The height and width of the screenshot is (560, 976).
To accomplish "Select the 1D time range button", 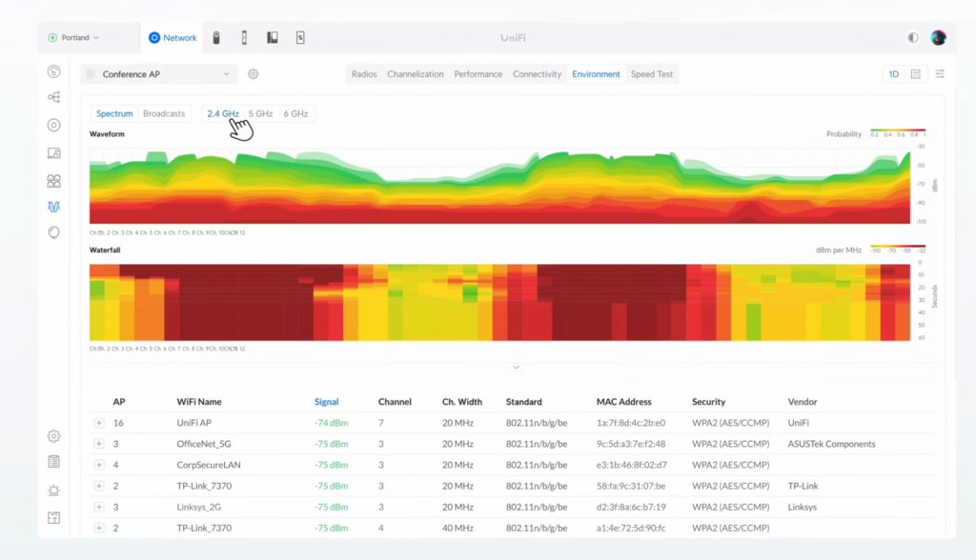I will tap(894, 74).
